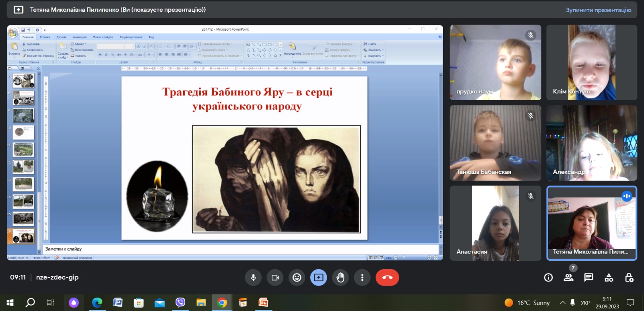Open the Meet activities panel
644x311 pixels.
coord(609,277)
